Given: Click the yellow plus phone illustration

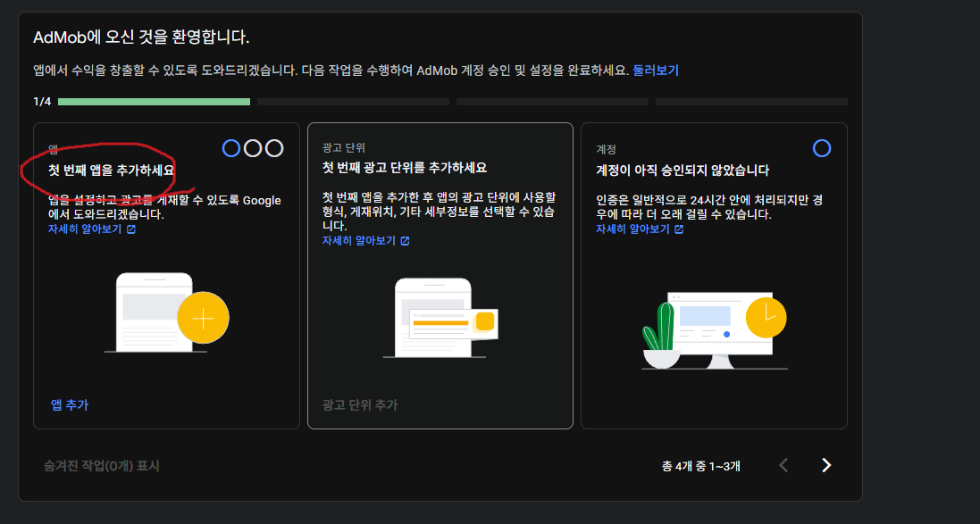Looking at the screenshot, I should coord(166,313).
